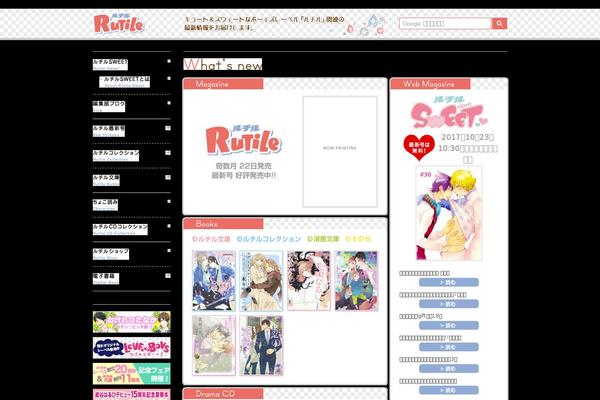This screenshot has width=600, height=400.
Task: Open the pale gray pastel book cover
Action: tap(214, 345)
